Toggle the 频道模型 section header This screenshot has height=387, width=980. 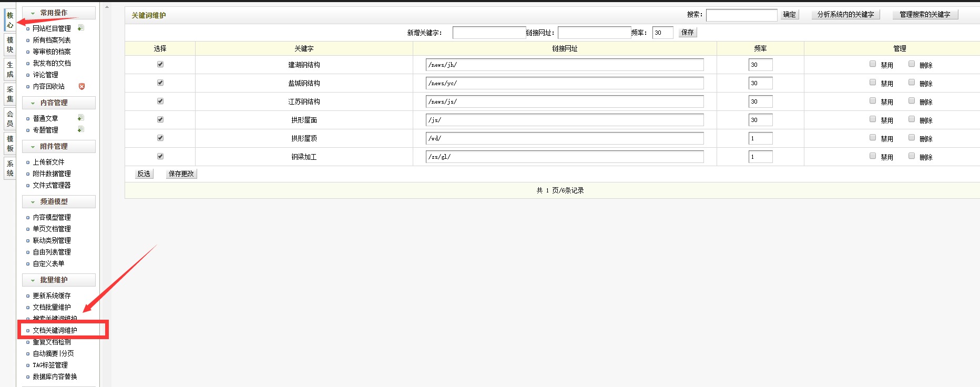[58, 201]
